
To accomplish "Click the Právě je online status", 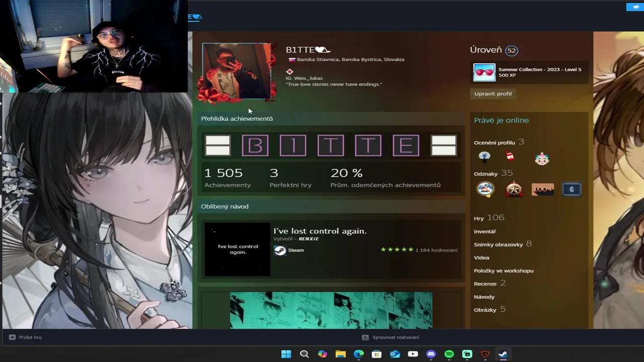I will pyautogui.click(x=501, y=120).
